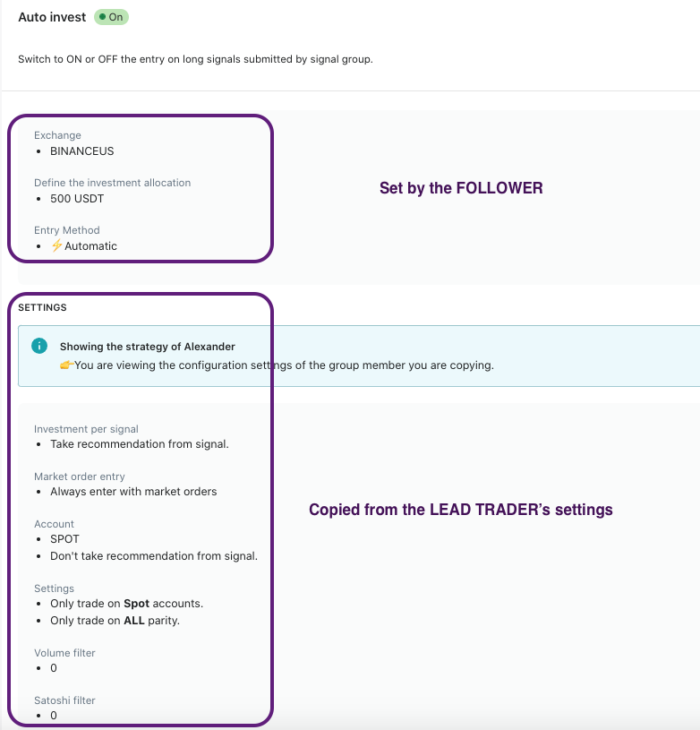700x730 pixels.
Task: Click "Don't take recommendation from signal." item
Action: point(154,556)
